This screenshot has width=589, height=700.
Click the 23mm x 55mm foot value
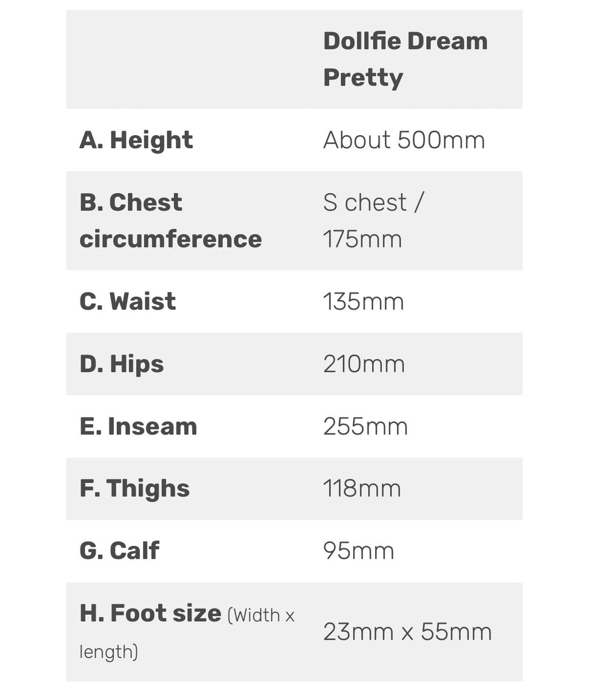click(x=407, y=632)
